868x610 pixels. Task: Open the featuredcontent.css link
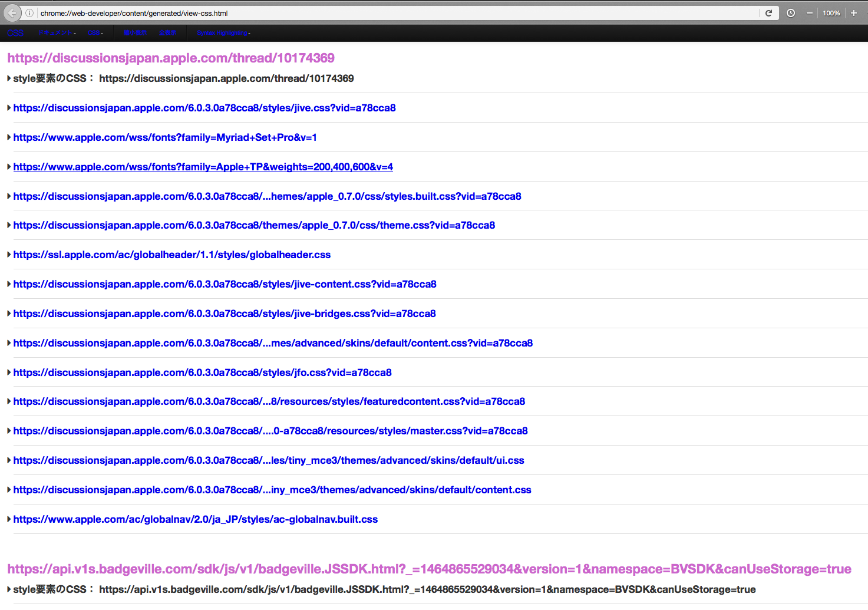(x=269, y=401)
